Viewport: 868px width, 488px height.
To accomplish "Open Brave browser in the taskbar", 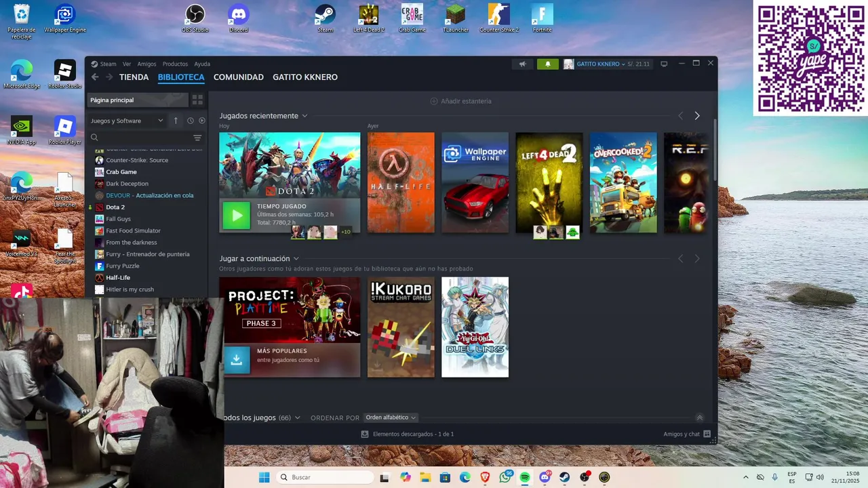I will pyautogui.click(x=485, y=477).
